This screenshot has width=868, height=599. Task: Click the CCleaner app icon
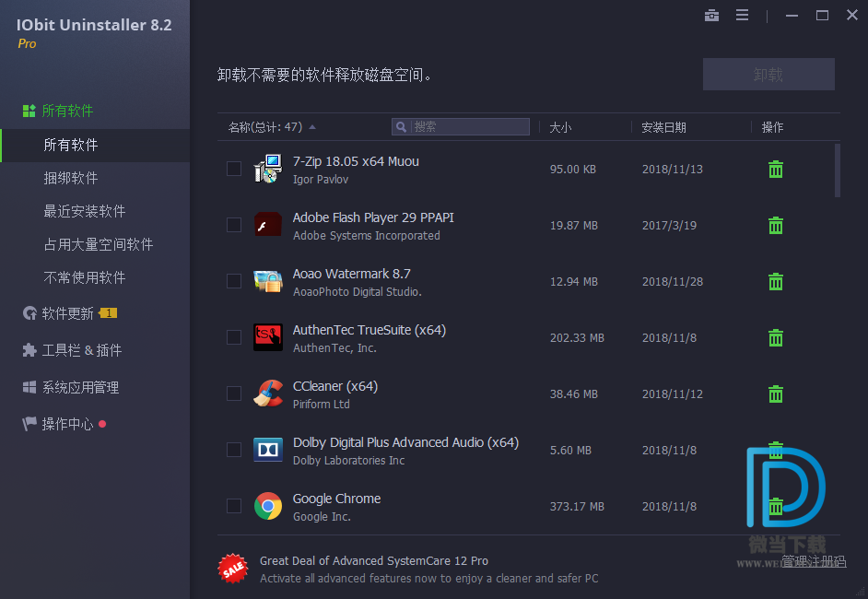[x=268, y=393]
